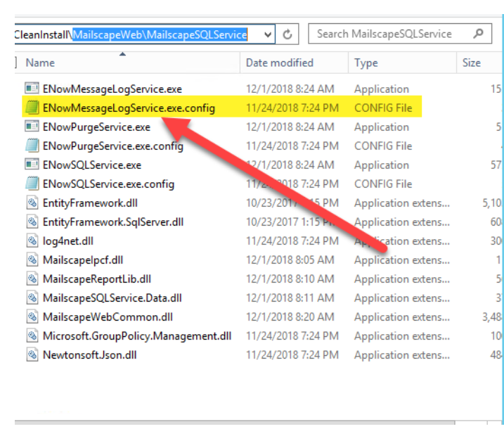Click the date of MailscapeReportLib.dll
504x436 pixels.
coord(290,278)
